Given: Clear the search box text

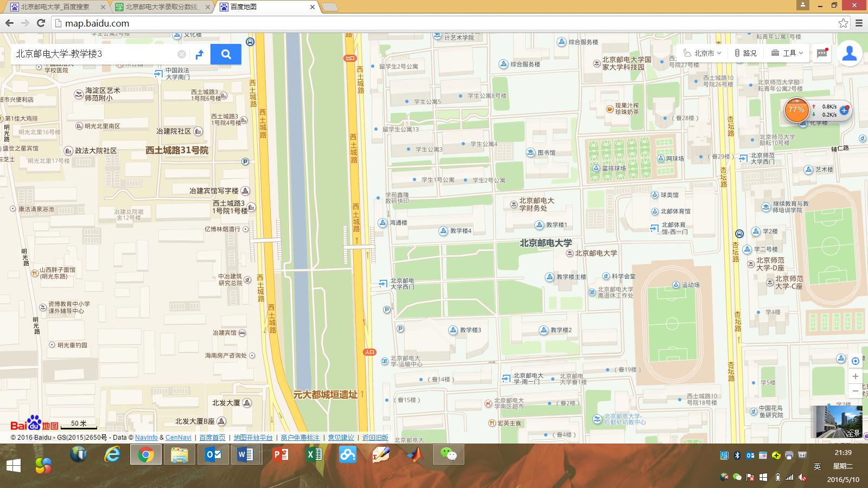Looking at the screenshot, I should 182,54.
